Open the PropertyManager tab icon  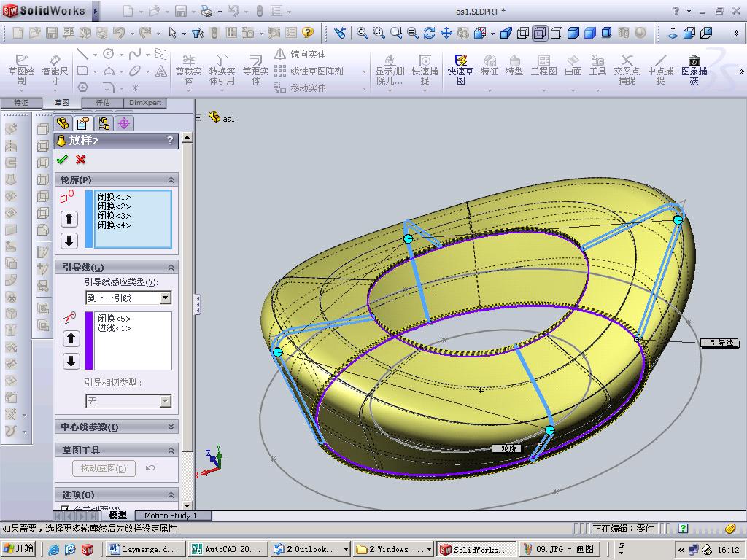[83, 123]
